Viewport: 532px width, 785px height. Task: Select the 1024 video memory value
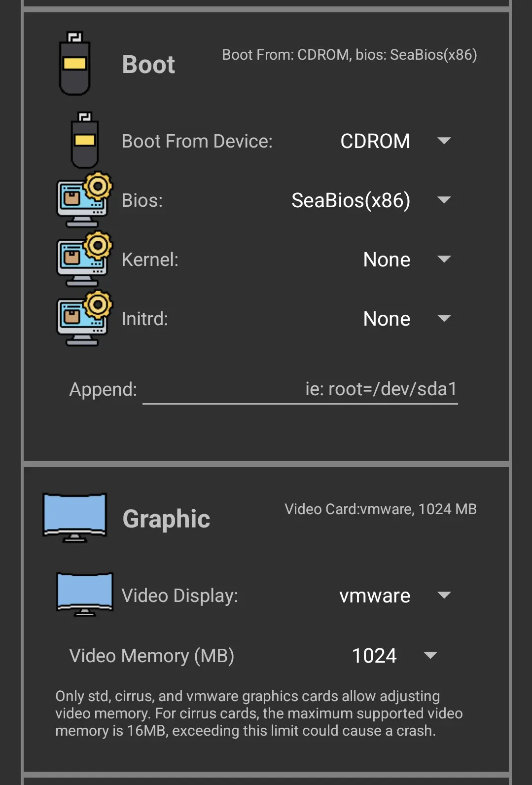click(x=374, y=656)
